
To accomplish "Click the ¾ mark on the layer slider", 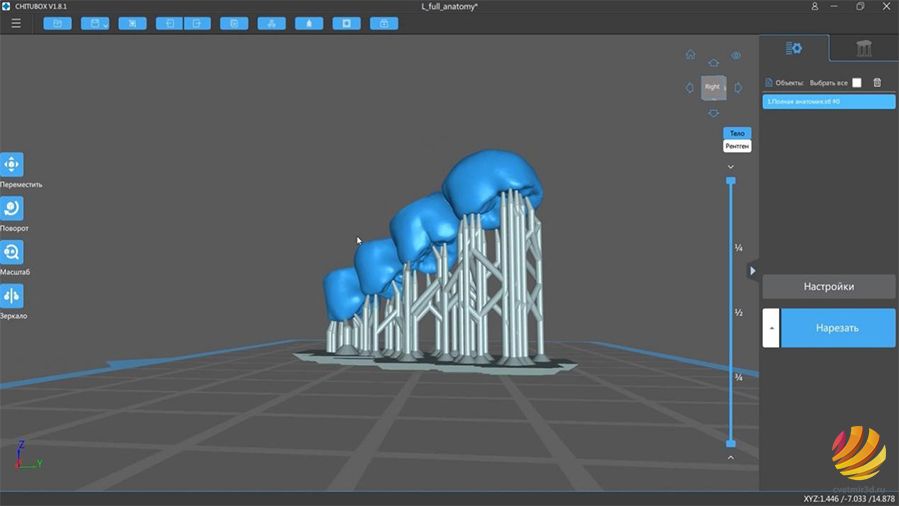I will 739,377.
